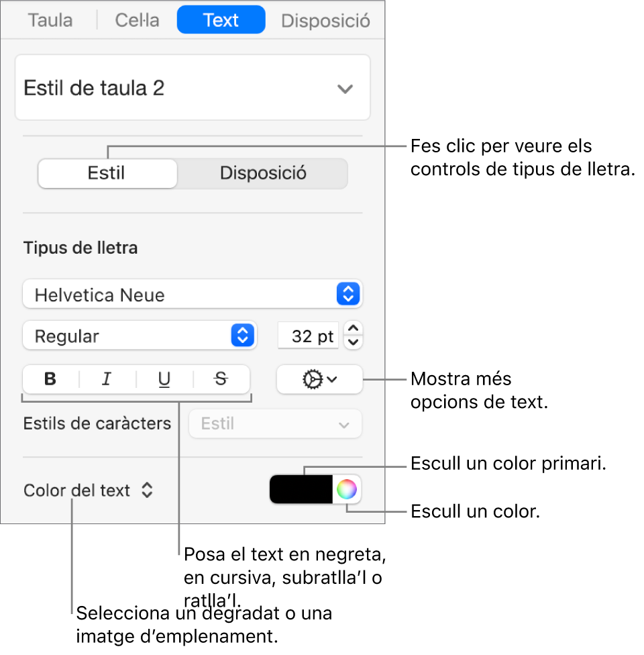
Task: Toggle bold formatting
Action: coord(50,379)
